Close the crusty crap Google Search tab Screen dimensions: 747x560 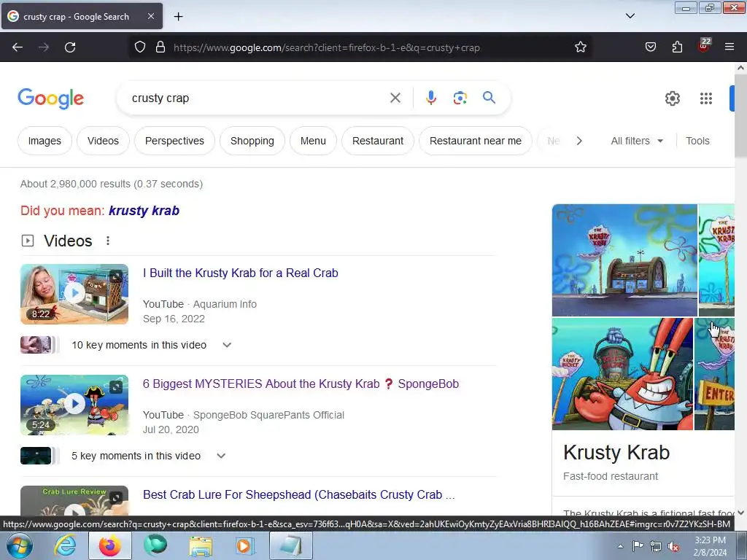(150, 16)
